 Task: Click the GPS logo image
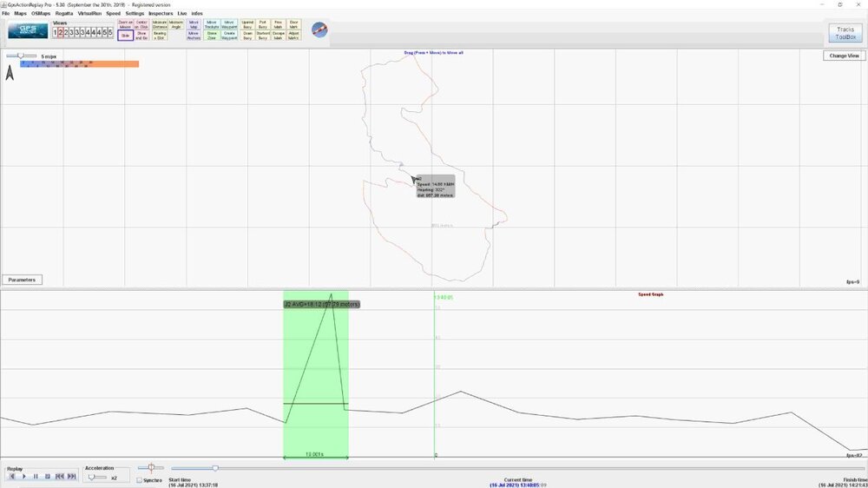pyautogui.click(x=28, y=30)
